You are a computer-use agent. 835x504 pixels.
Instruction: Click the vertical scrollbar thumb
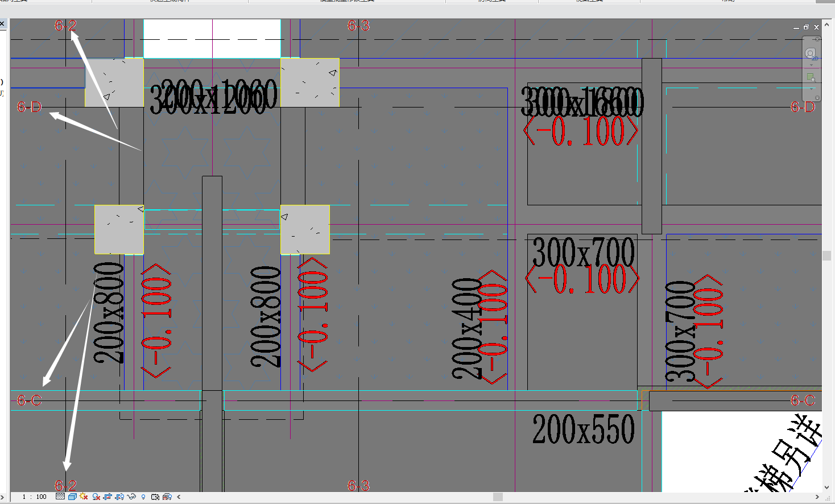pyautogui.click(x=827, y=256)
